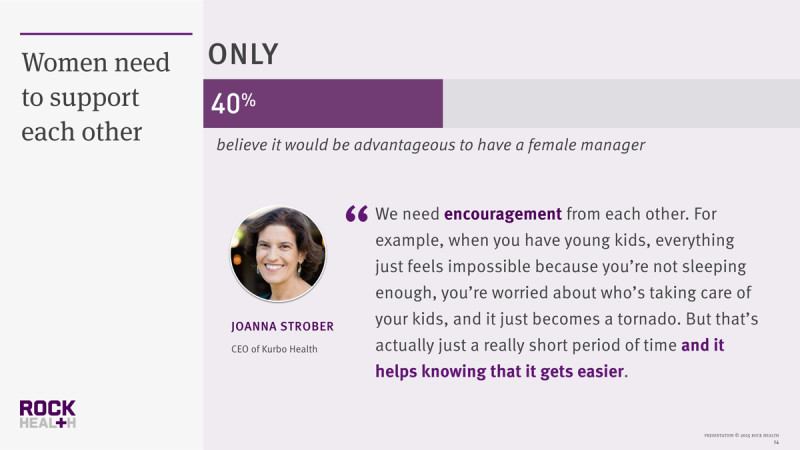The image size is (800, 450).
Task: Click the gray unfilled portion of the bar
Action: (x=621, y=104)
